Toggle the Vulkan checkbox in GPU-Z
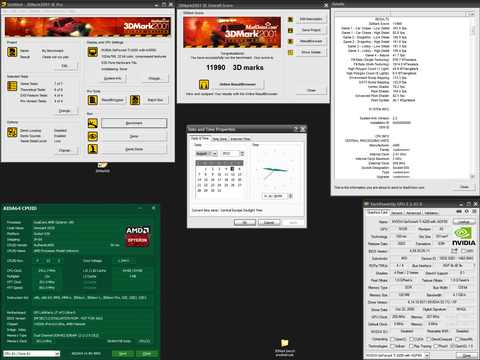The image size is (480, 360). coord(392,346)
